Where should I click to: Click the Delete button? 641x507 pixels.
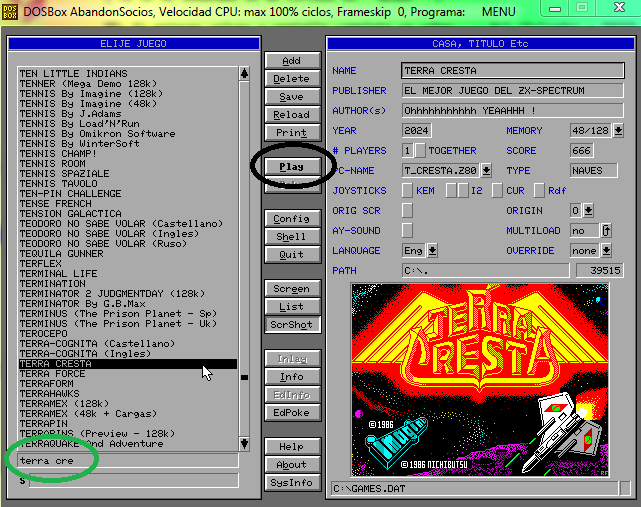tap(292, 79)
